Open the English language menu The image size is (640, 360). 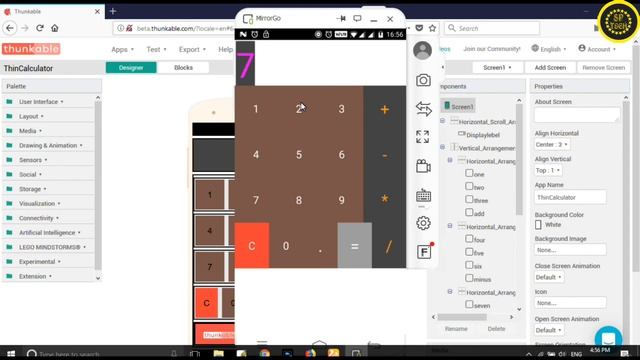pos(549,49)
